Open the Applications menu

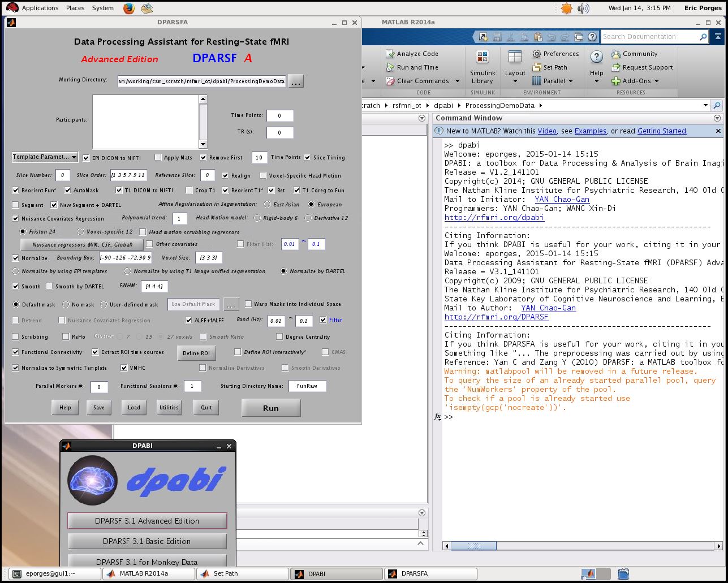[x=40, y=8]
